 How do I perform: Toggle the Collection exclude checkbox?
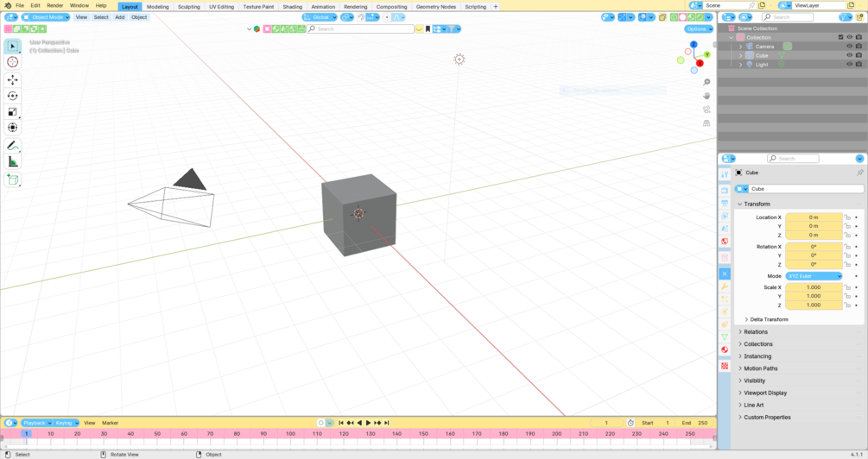(x=841, y=37)
